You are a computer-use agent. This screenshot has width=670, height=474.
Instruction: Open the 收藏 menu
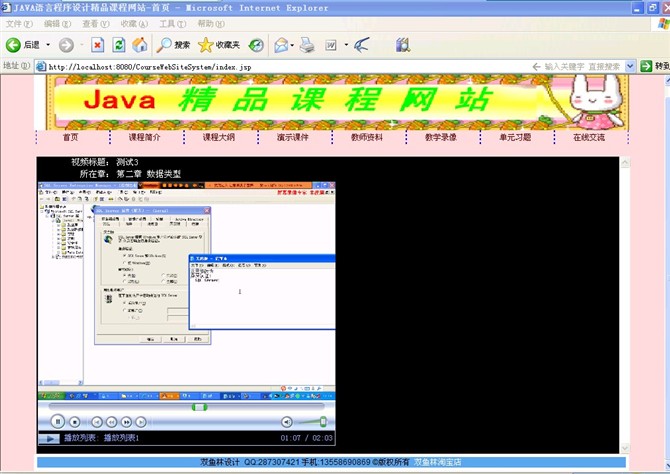pos(134,24)
